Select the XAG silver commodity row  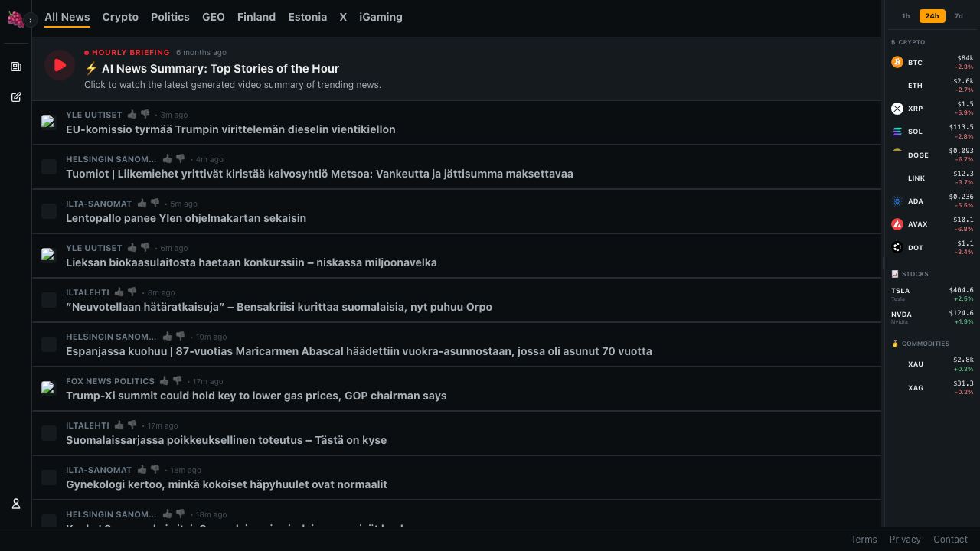click(x=933, y=387)
